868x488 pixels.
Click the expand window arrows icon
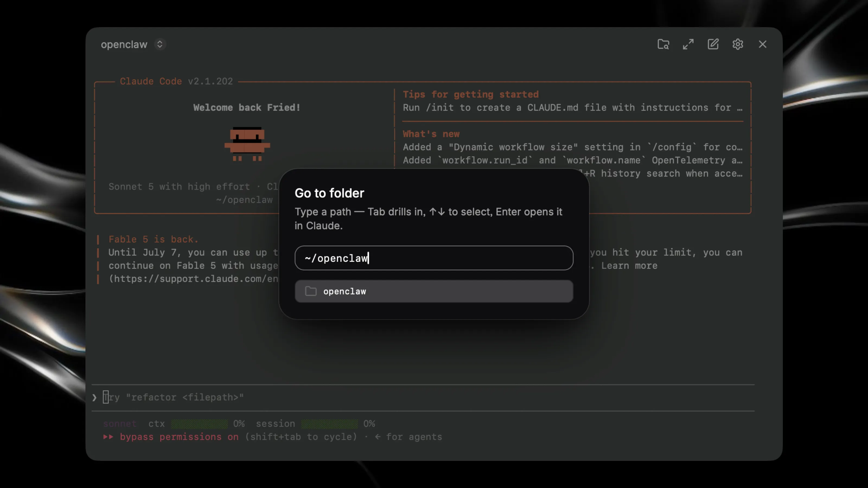688,44
